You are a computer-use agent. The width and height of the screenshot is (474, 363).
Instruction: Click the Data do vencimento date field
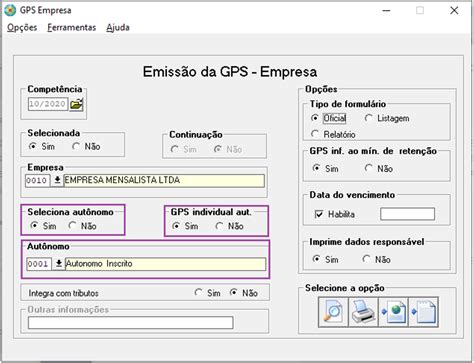click(x=408, y=214)
